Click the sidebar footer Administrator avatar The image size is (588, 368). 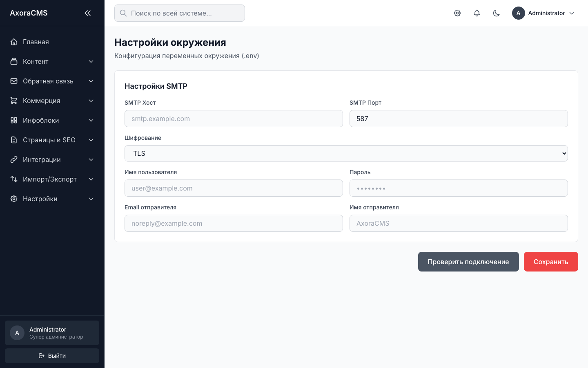(17, 333)
